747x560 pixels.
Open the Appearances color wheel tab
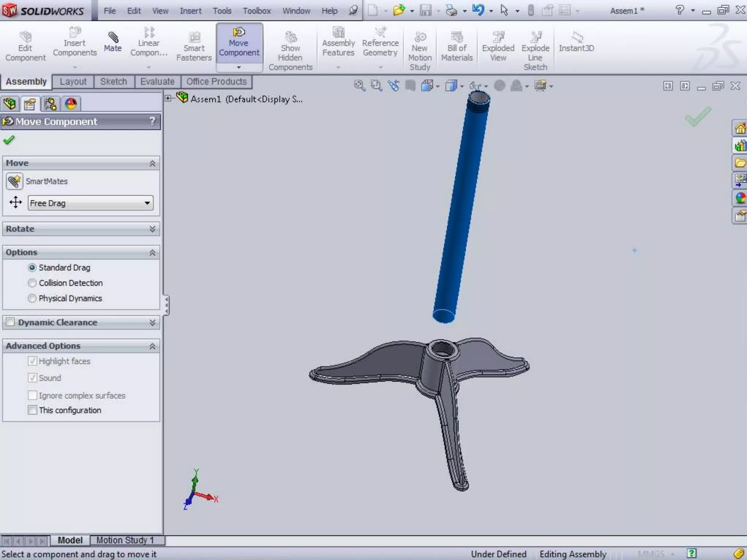(71, 104)
